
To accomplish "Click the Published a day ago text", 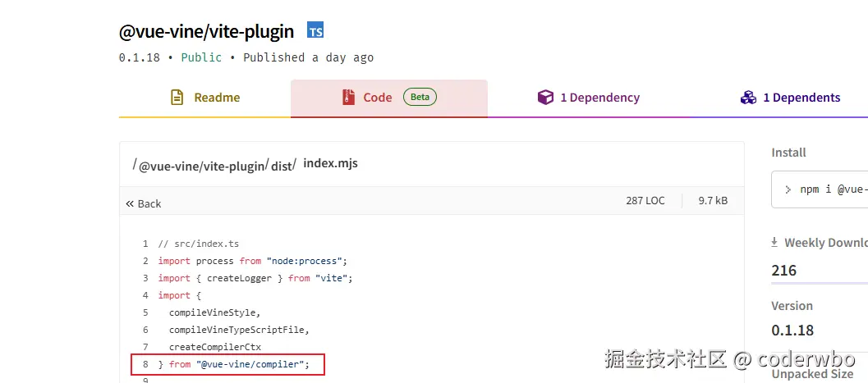I will [x=308, y=57].
